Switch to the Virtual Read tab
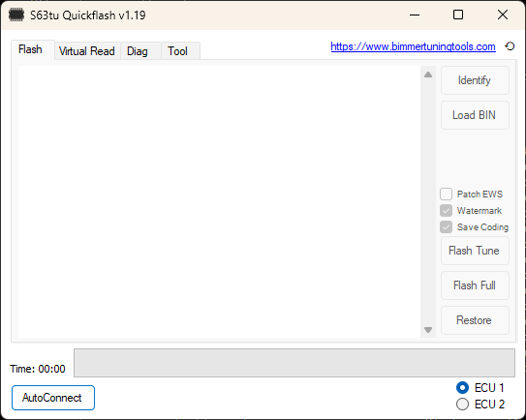The height and width of the screenshot is (420, 526). click(87, 51)
